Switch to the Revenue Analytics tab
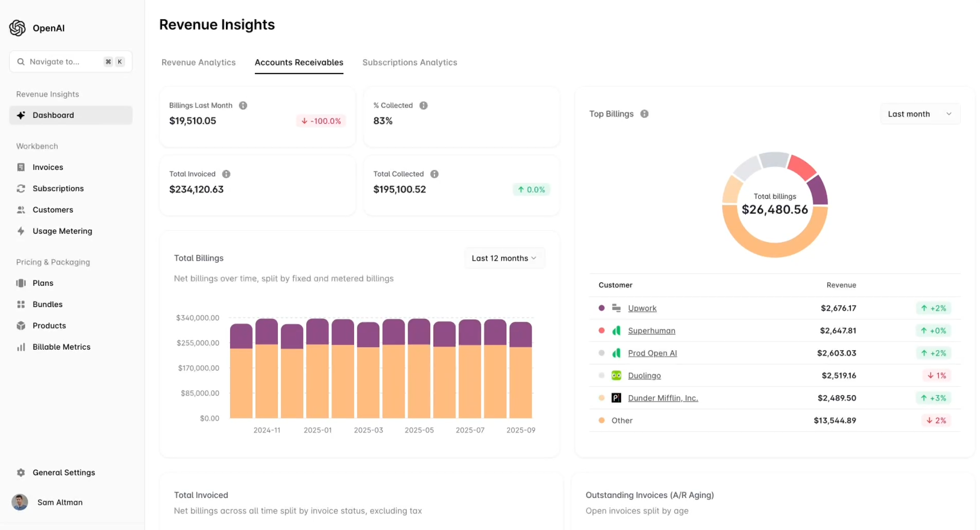 coord(198,62)
